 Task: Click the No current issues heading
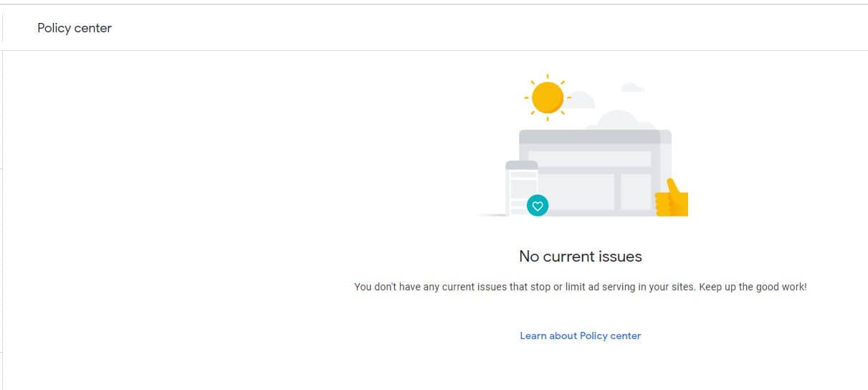pyautogui.click(x=581, y=256)
